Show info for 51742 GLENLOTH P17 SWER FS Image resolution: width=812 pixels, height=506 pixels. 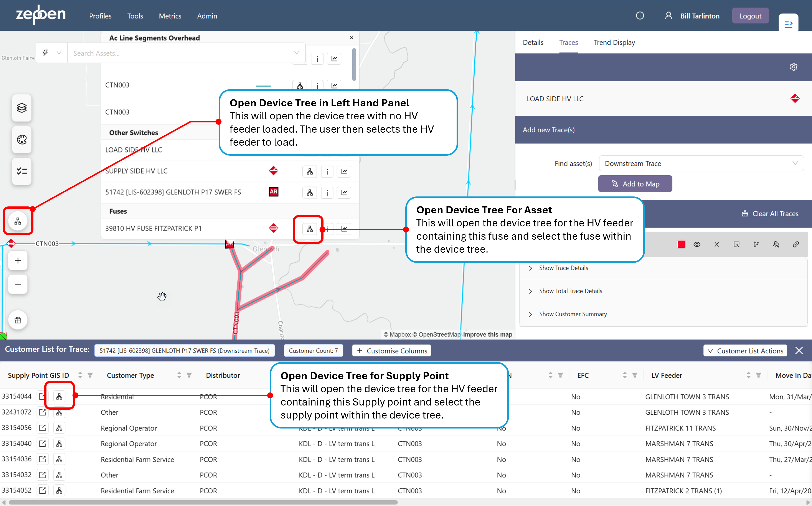tap(327, 192)
